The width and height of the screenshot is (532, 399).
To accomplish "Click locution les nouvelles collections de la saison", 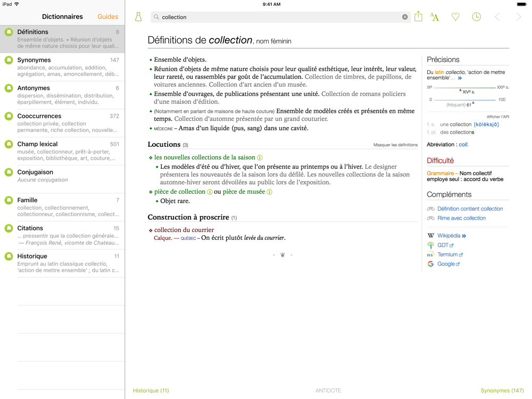I will [x=205, y=157].
